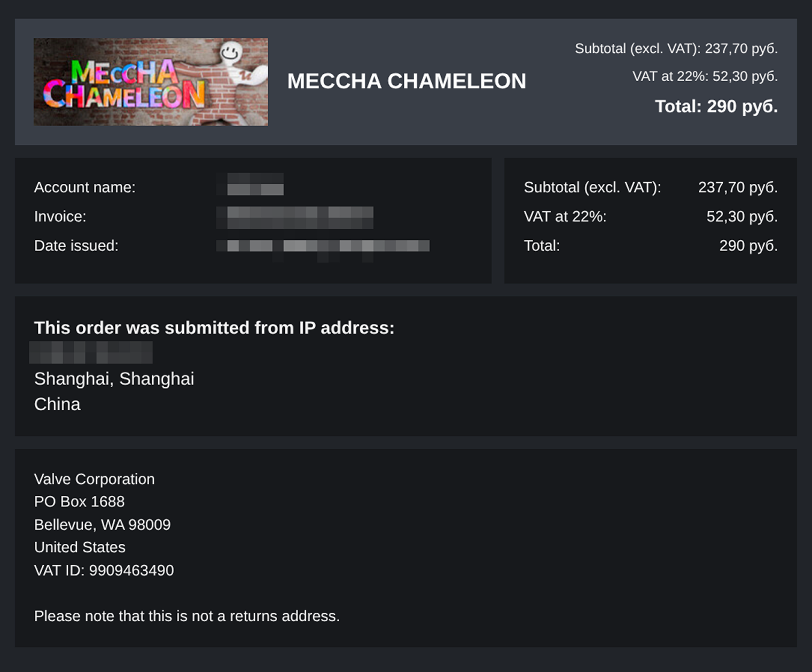Click the Invoice label

[60, 216]
